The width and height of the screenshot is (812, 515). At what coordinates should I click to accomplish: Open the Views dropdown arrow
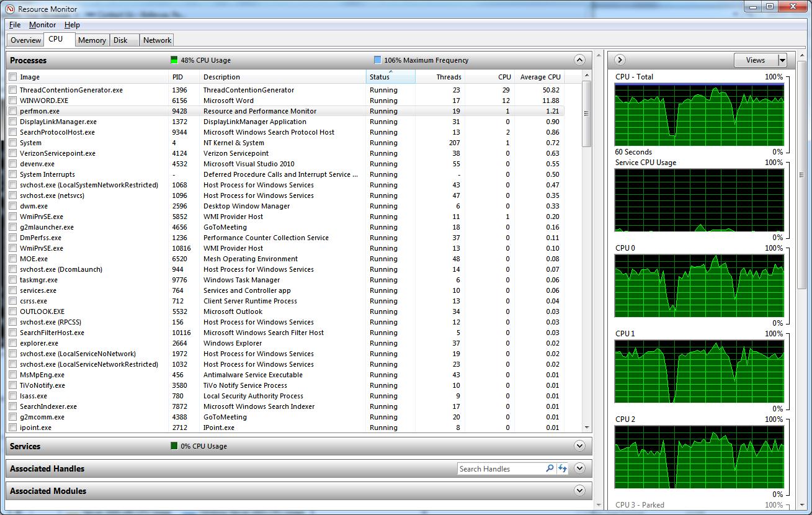(x=782, y=60)
